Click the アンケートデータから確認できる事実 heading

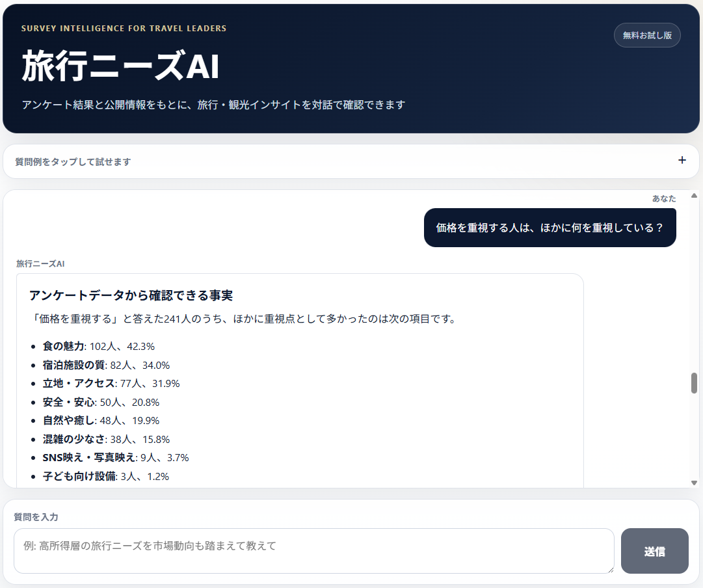click(x=131, y=295)
